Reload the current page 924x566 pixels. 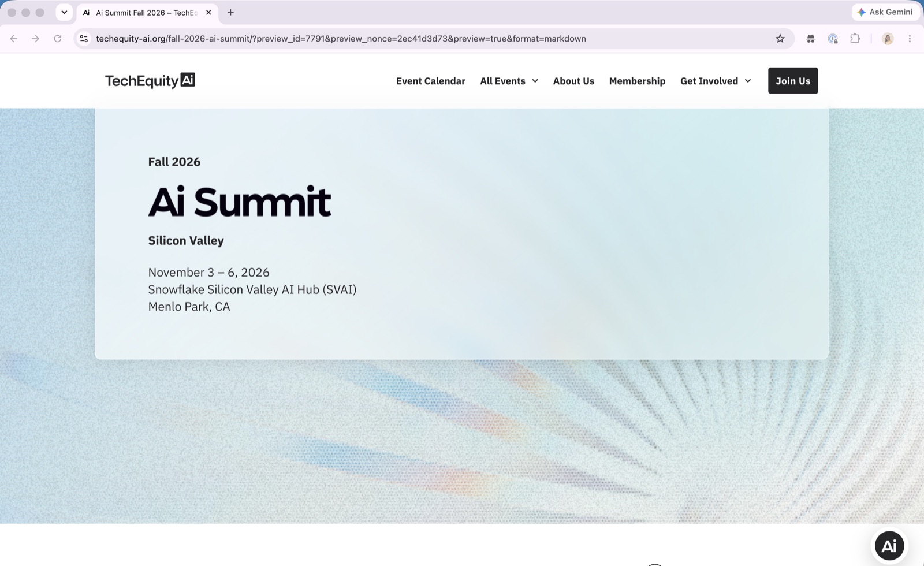(58, 39)
